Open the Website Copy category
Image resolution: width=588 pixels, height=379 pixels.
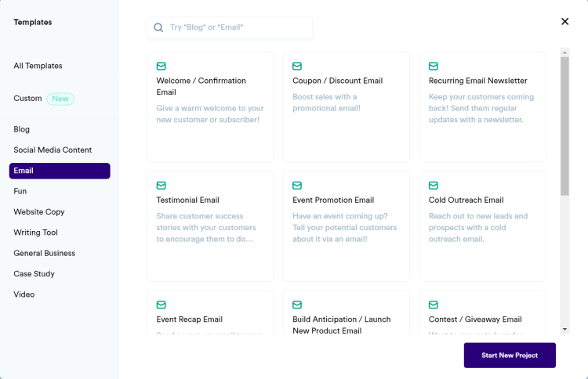(39, 212)
